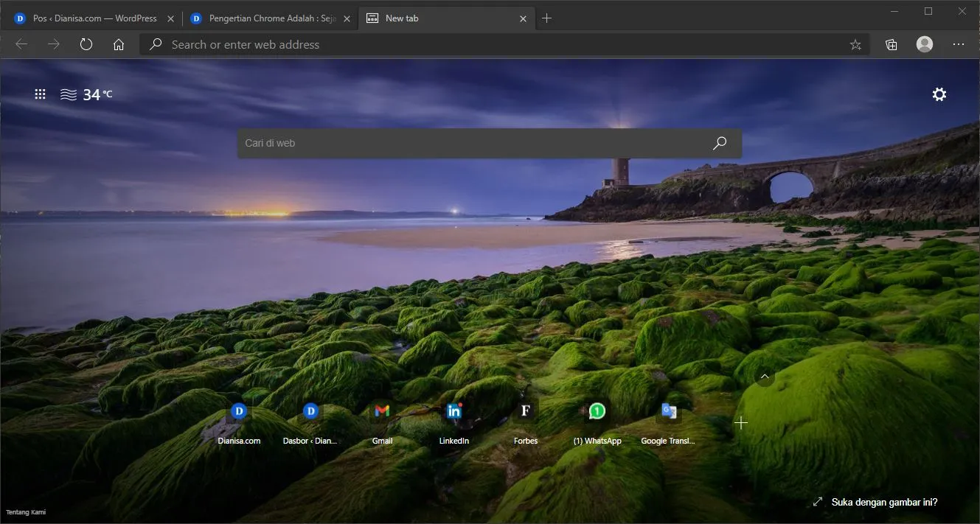Open the apps launcher grid
The image size is (980, 524).
click(40, 94)
